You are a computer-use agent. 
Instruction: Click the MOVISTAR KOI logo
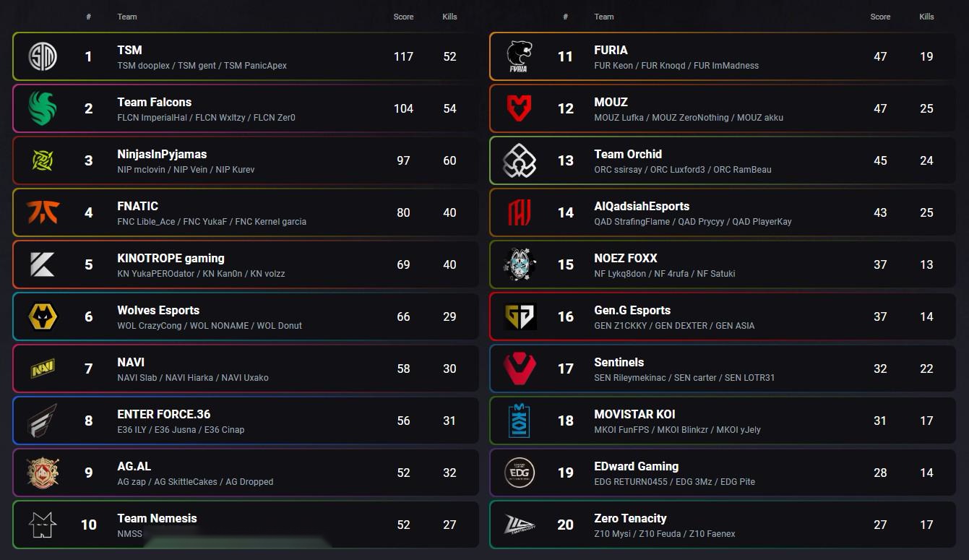tap(520, 421)
